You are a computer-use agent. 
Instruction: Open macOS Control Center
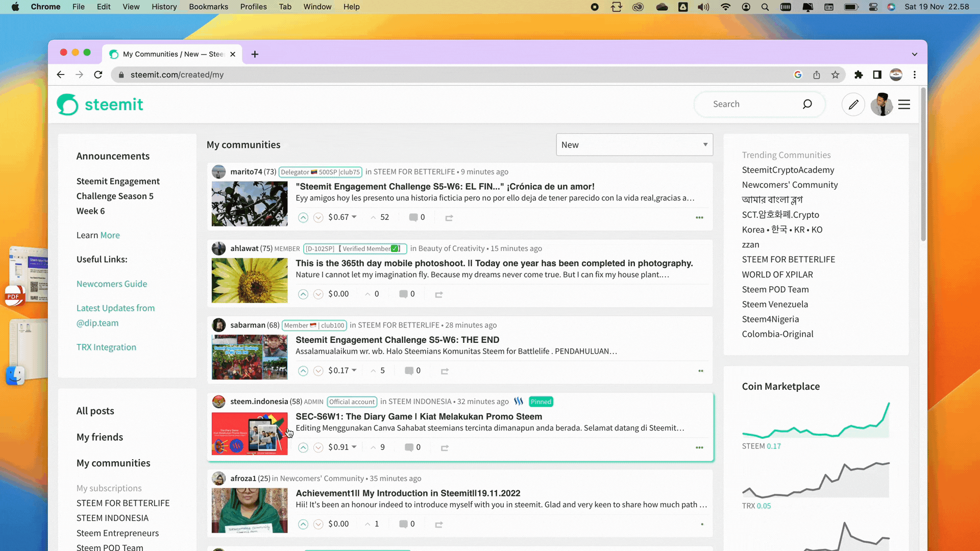point(873,7)
